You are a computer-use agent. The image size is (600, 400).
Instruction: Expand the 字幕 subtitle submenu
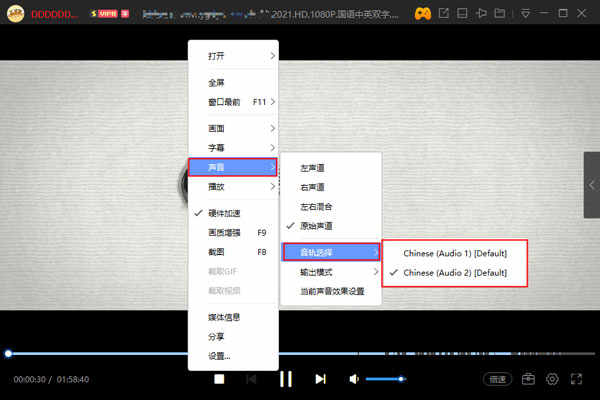233,148
